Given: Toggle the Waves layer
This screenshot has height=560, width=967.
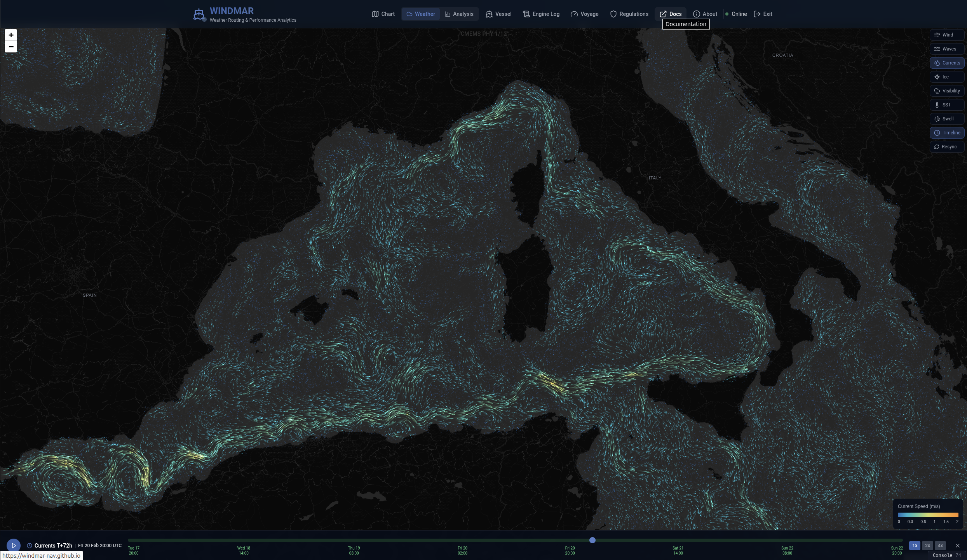Looking at the screenshot, I should (x=947, y=49).
